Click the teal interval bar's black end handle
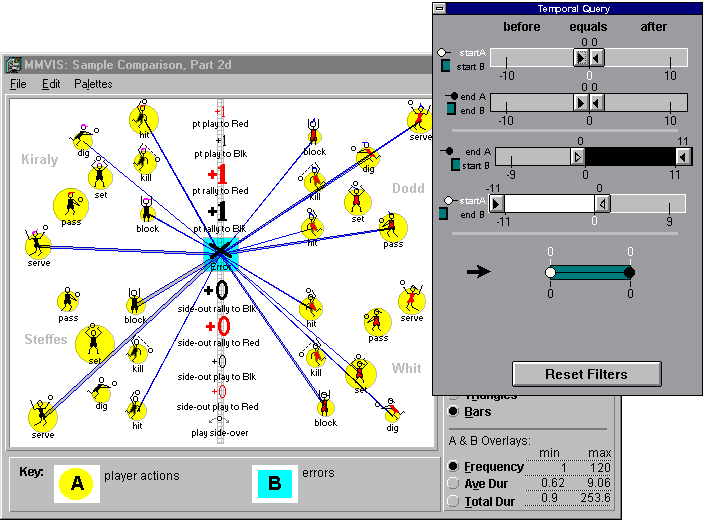The height and width of the screenshot is (520, 703). click(629, 272)
